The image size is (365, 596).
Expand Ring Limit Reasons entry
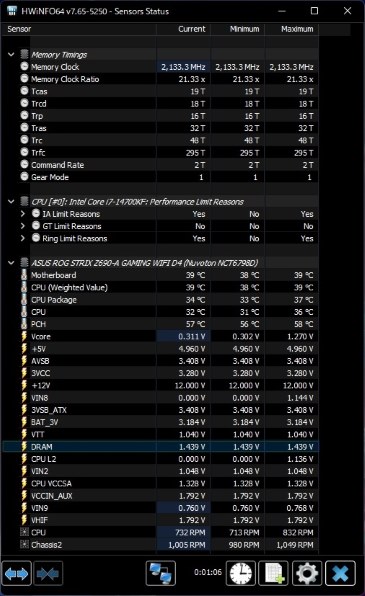point(23,238)
